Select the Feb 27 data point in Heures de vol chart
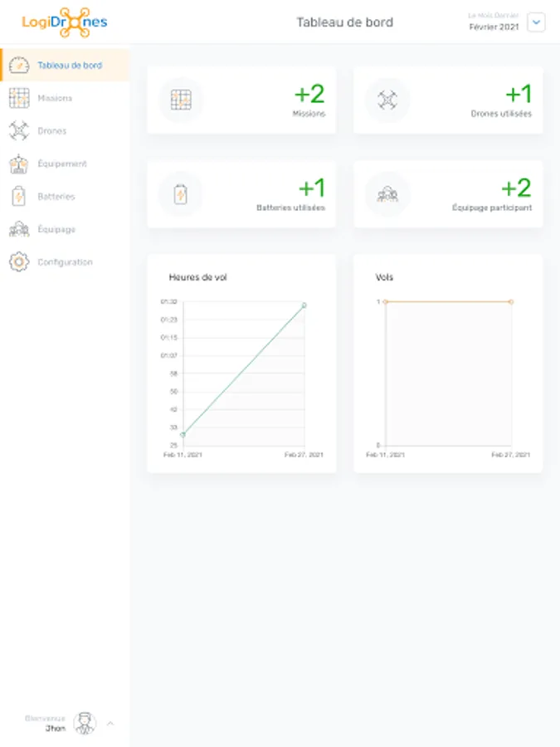 coord(304,305)
